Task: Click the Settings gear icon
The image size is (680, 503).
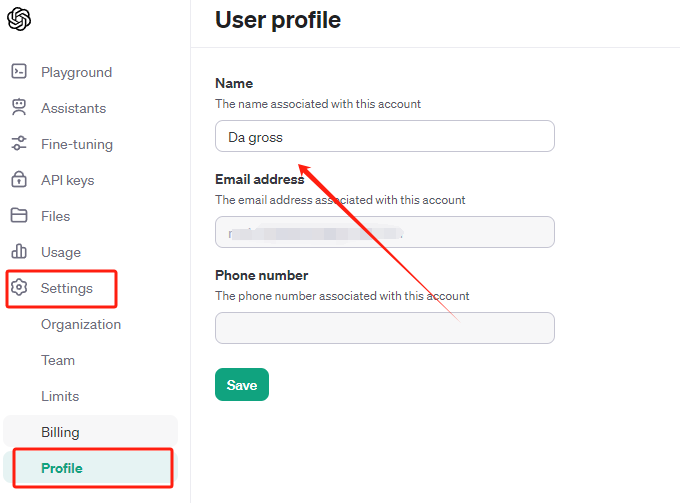Action: [x=19, y=287]
